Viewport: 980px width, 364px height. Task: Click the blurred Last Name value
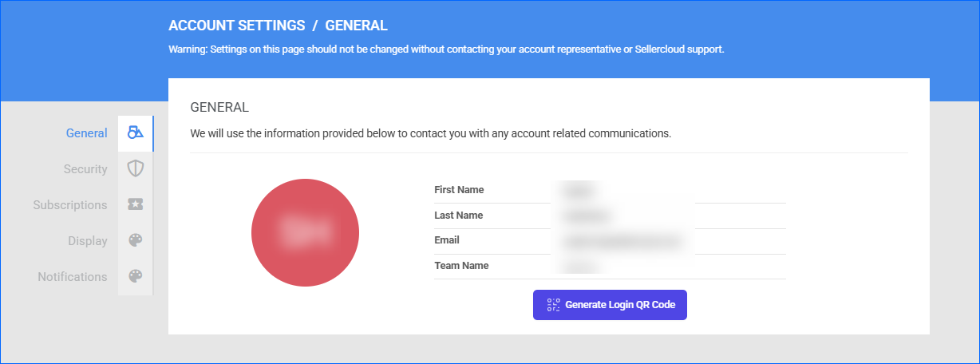[587, 216]
